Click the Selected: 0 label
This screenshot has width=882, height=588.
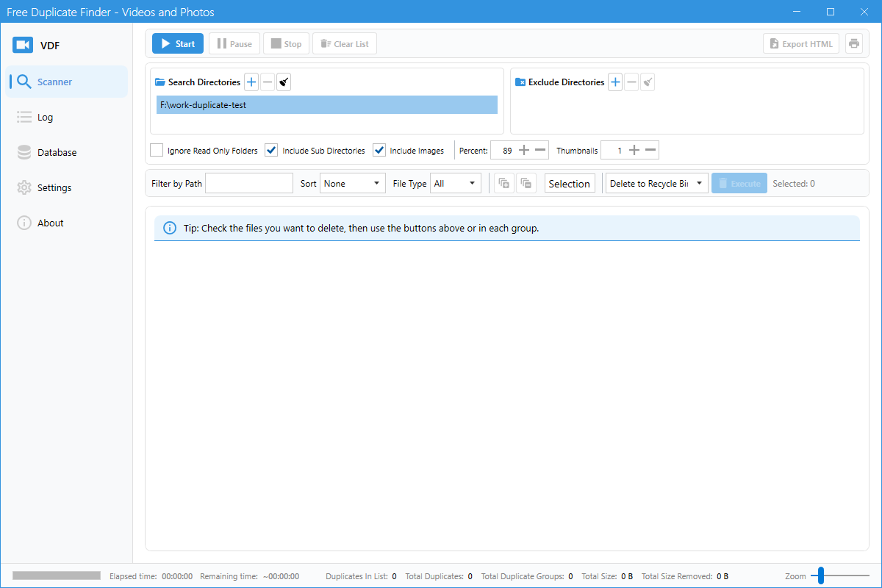794,184
